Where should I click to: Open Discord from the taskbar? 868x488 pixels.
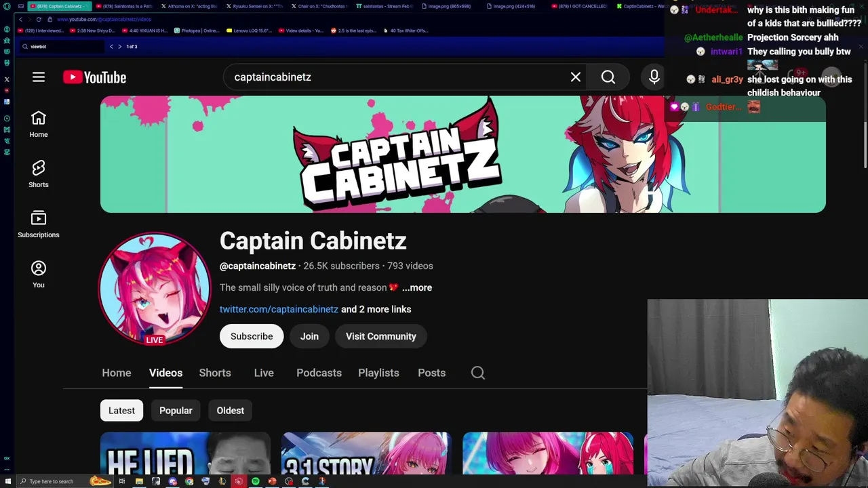(172, 481)
